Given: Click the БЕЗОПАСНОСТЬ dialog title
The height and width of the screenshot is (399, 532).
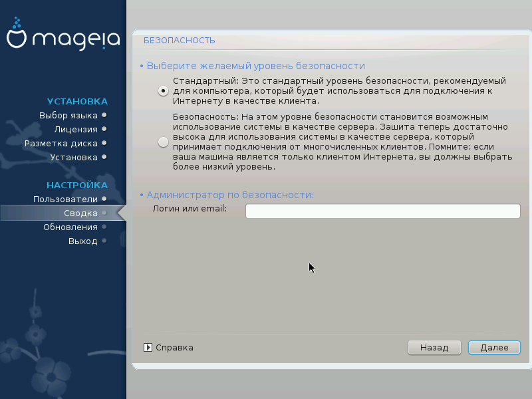Looking at the screenshot, I should [x=179, y=41].
